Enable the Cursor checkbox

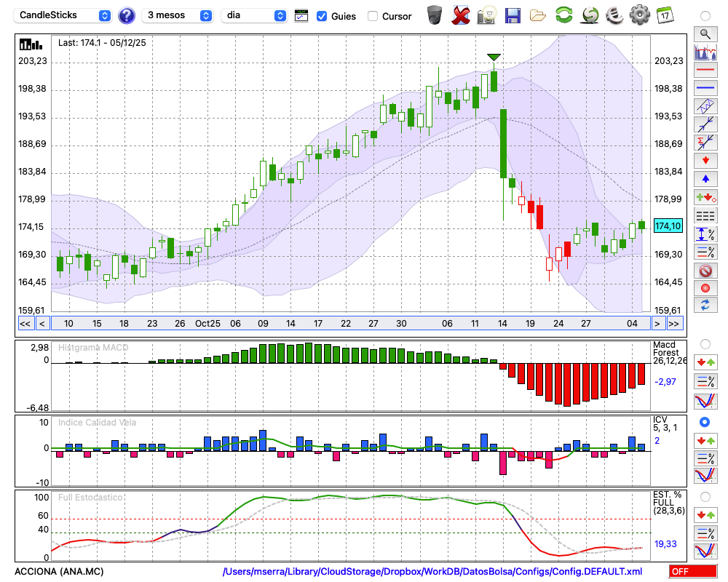373,16
